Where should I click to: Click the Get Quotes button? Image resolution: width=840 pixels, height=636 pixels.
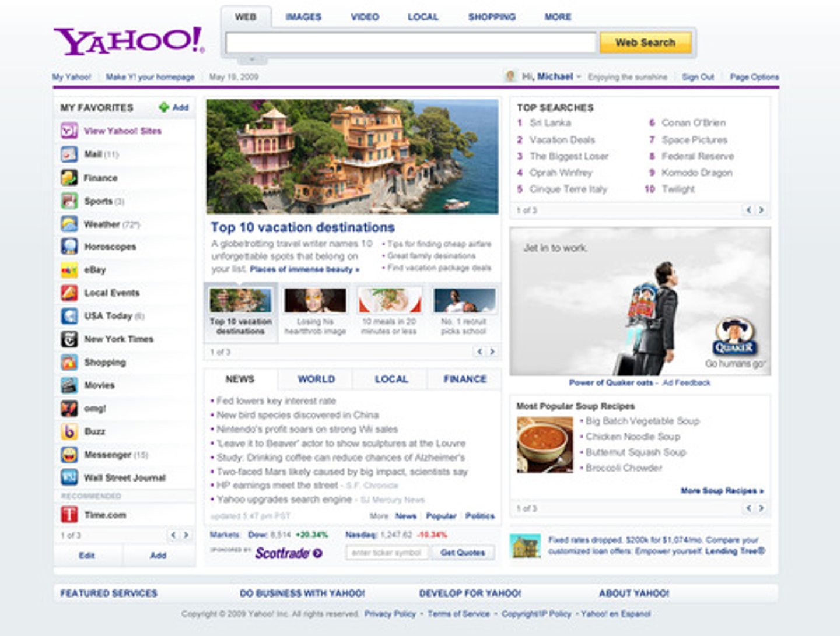463,553
